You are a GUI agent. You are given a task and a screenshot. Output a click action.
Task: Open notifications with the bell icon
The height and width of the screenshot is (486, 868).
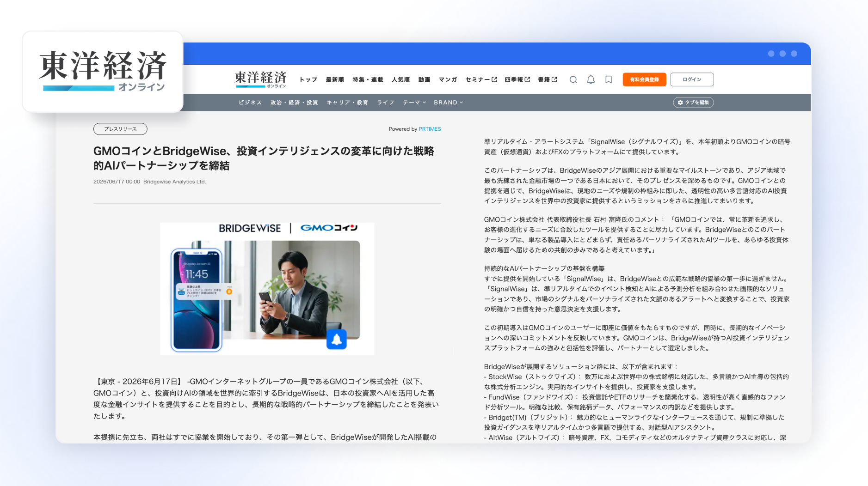pyautogui.click(x=591, y=79)
